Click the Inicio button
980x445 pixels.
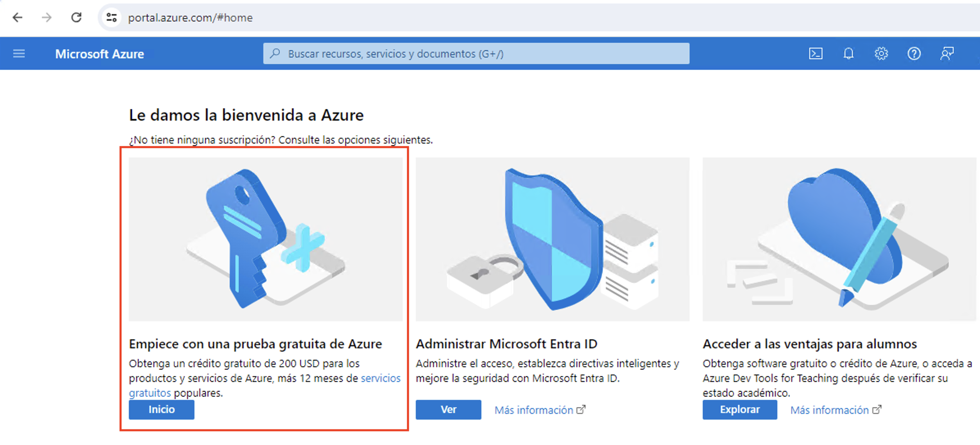pos(162,409)
